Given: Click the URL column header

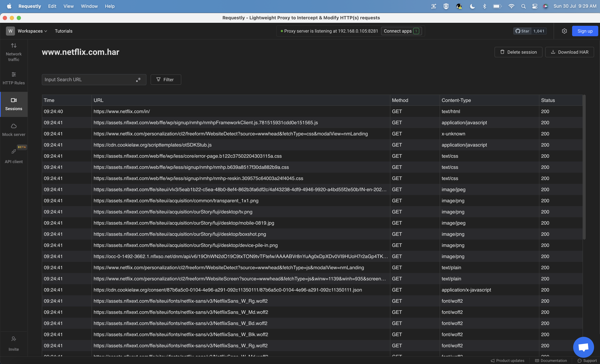Looking at the screenshot, I should coord(241,100).
